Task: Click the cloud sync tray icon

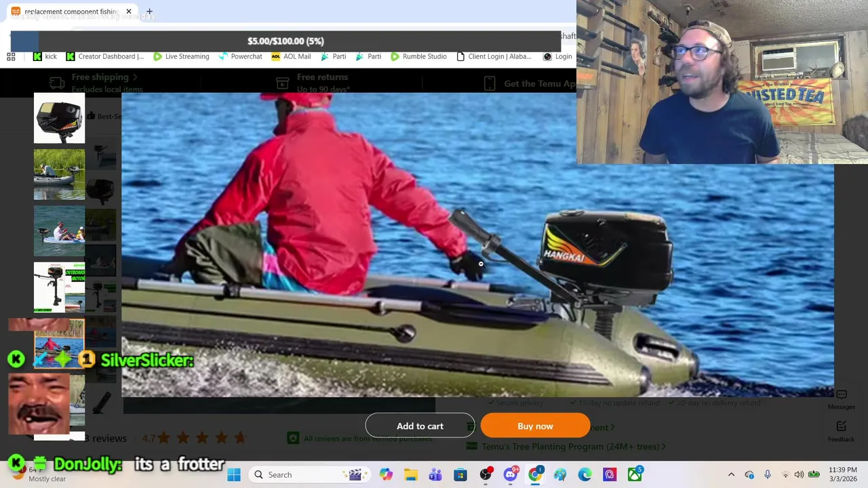Action: (x=749, y=474)
